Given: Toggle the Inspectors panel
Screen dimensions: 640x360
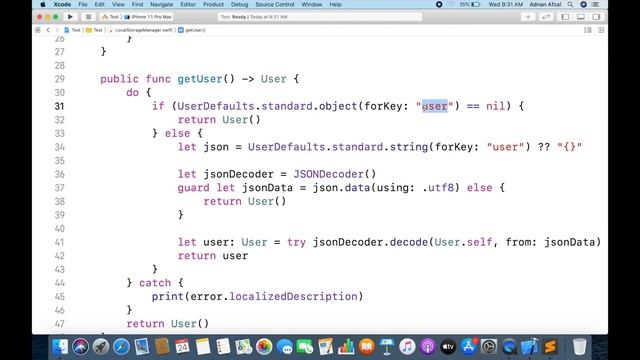Looking at the screenshot, I should click(x=596, y=17).
